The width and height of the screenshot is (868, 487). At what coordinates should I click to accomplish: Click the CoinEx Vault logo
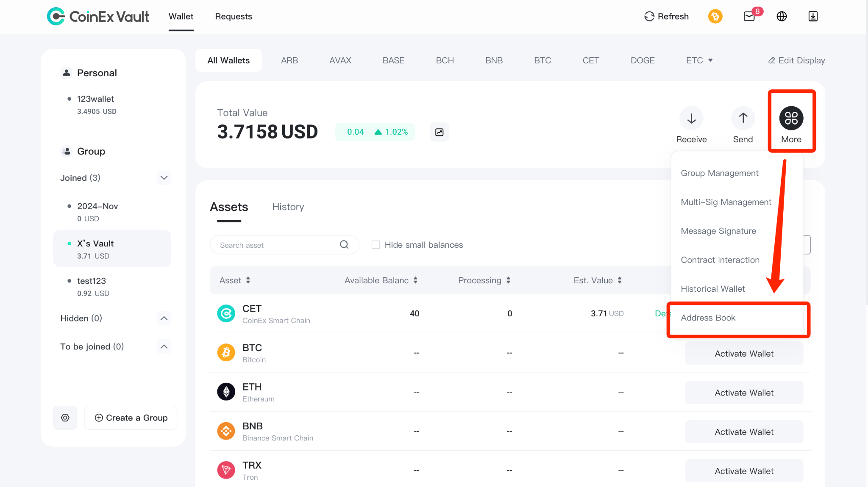(98, 17)
